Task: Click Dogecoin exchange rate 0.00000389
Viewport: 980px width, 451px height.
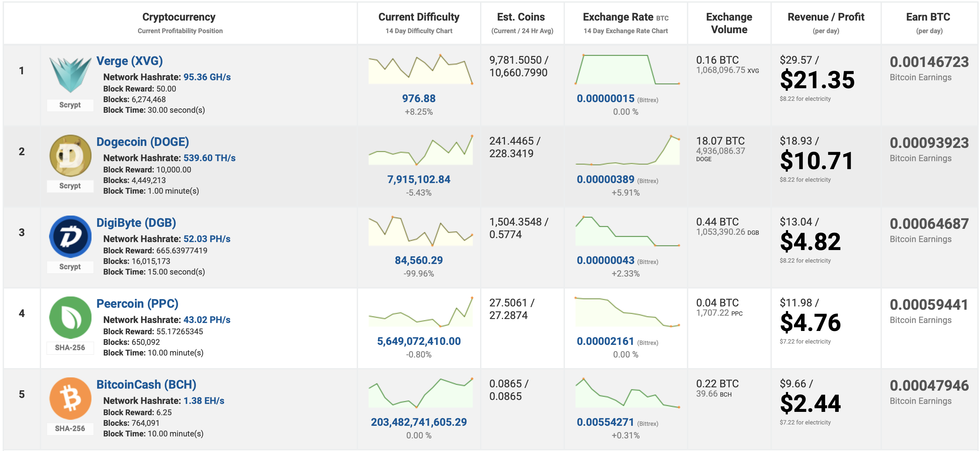Action: click(605, 179)
